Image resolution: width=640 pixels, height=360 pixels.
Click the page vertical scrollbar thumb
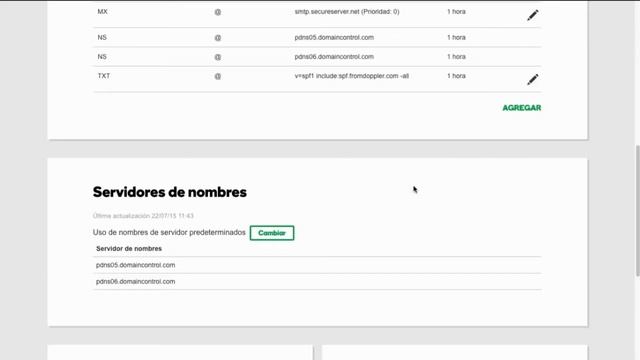tap(637, 211)
